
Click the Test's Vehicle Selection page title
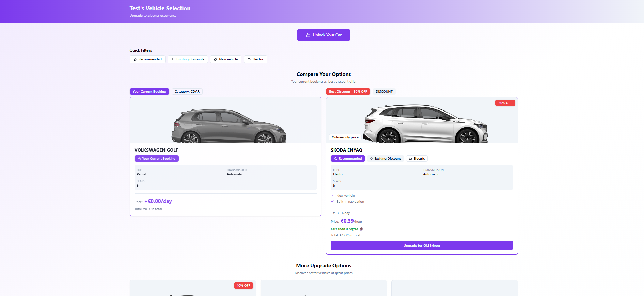(160, 8)
